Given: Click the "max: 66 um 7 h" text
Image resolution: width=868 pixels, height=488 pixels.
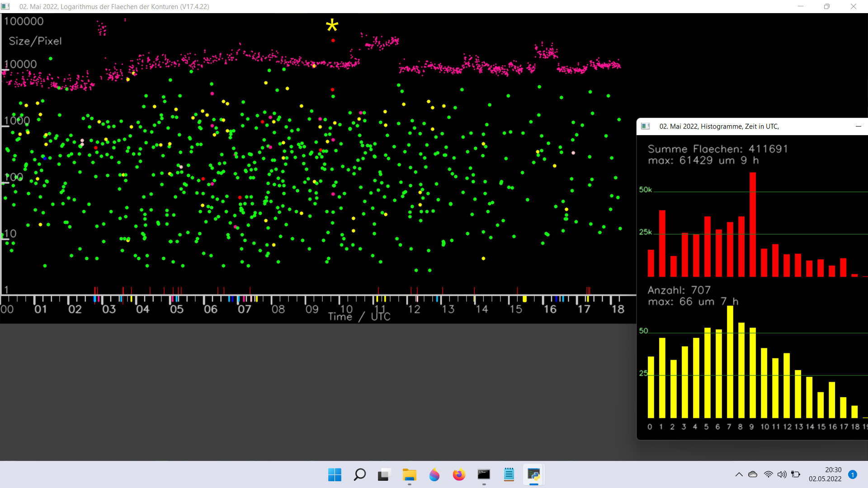Looking at the screenshot, I should point(693,301).
